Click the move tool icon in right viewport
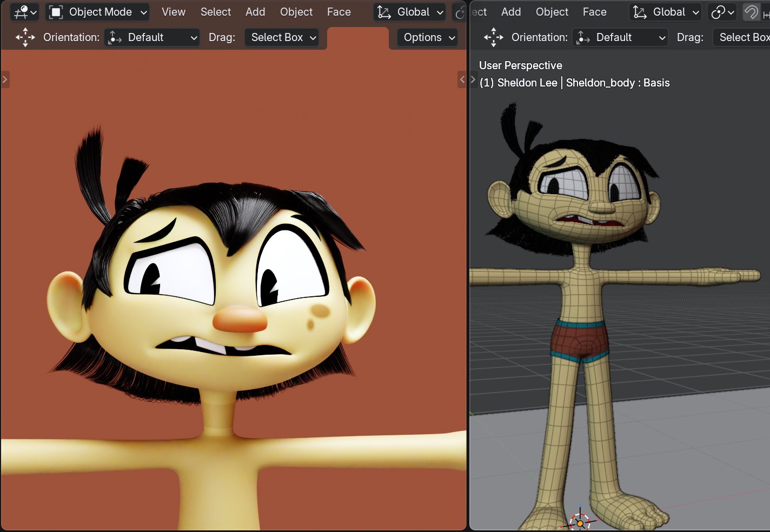Viewport: 770px width, 532px height. (493, 37)
